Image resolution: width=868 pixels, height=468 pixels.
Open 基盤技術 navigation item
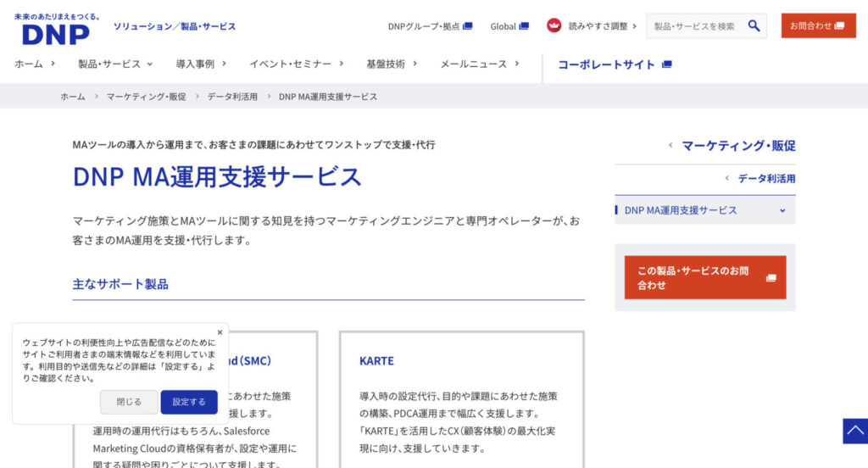(392, 64)
